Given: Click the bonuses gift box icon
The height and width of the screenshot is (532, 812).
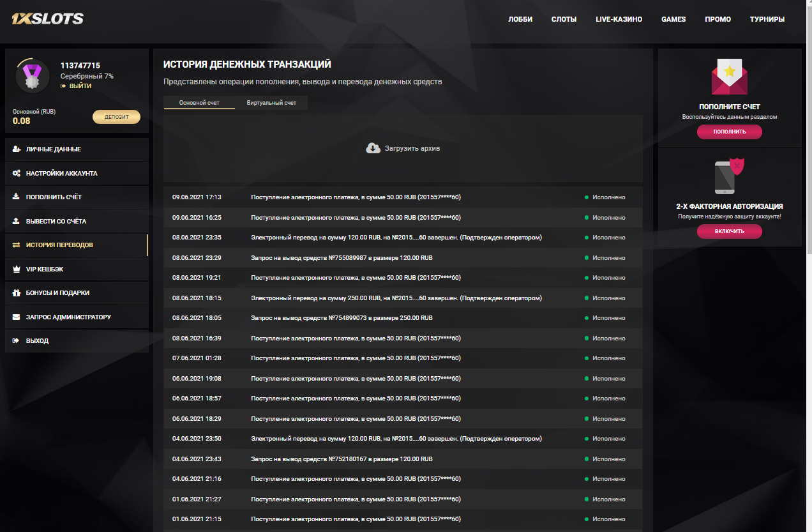Looking at the screenshot, I should point(17,293).
